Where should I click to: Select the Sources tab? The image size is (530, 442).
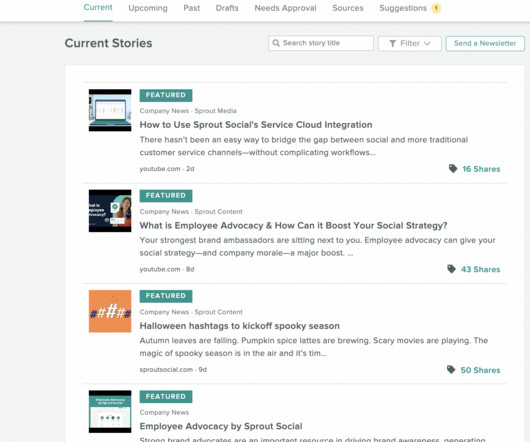(x=348, y=8)
